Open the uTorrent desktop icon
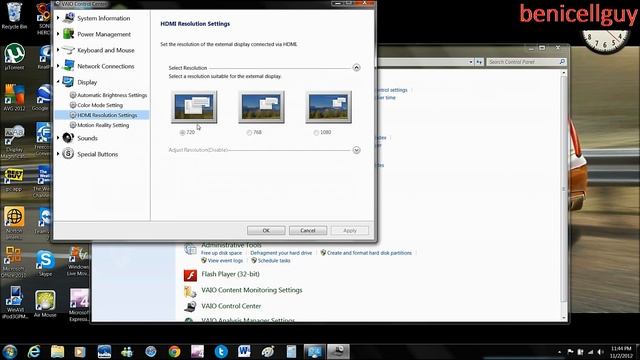This screenshot has height=360, width=640. 14,56
